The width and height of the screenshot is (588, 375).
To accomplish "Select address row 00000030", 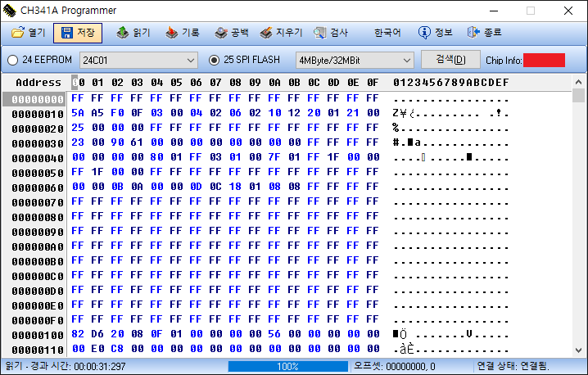I will tap(38, 143).
